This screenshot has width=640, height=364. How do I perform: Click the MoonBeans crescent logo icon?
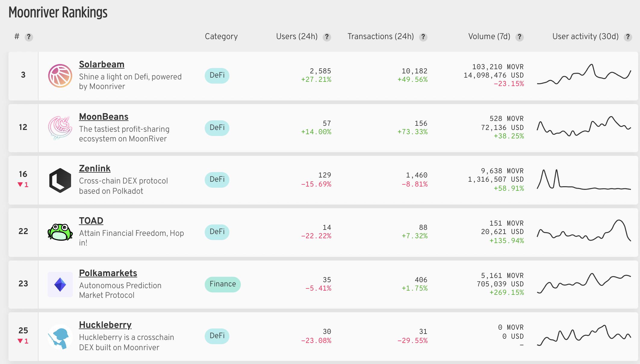pos(60,128)
